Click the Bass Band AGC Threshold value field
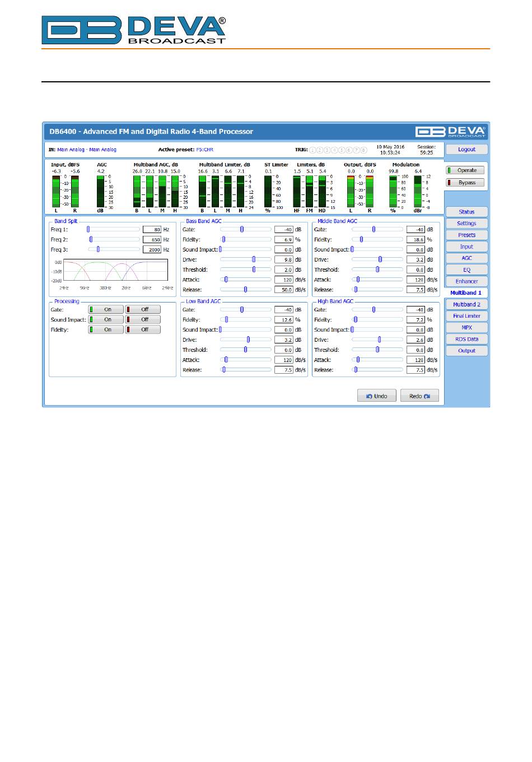Screen dimensions: 532x762 point(284,270)
